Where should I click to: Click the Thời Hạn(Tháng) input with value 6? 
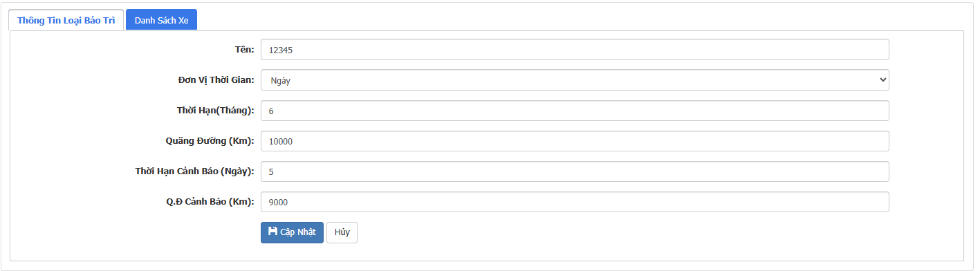[575, 111]
